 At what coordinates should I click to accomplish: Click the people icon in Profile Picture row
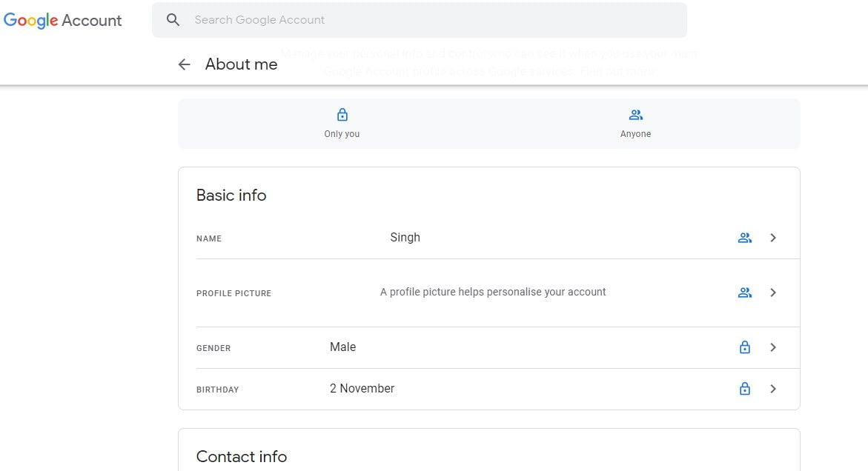pos(745,293)
